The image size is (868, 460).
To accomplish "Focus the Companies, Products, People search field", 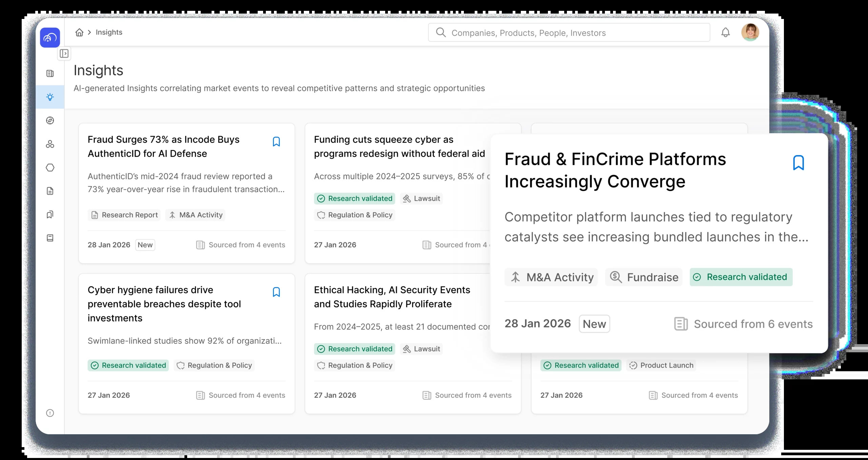I will pyautogui.click(x=569, y=33).
